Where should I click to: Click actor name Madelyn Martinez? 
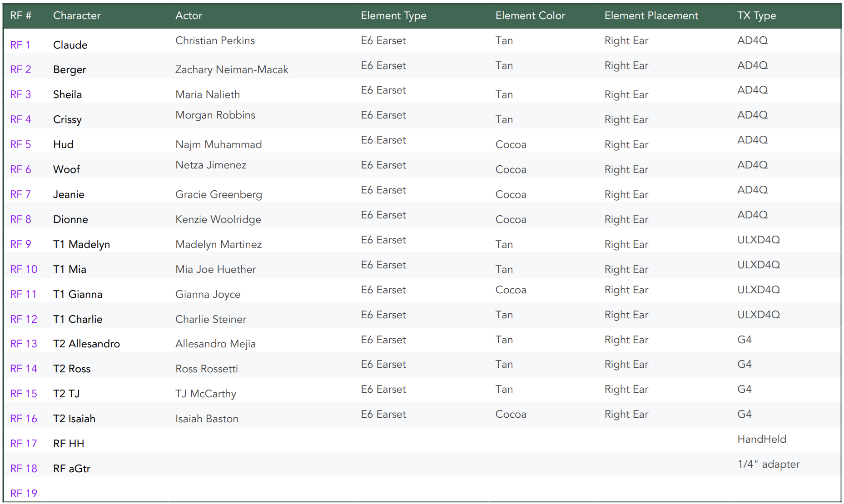pyautogui.click(x=218, y=245)
